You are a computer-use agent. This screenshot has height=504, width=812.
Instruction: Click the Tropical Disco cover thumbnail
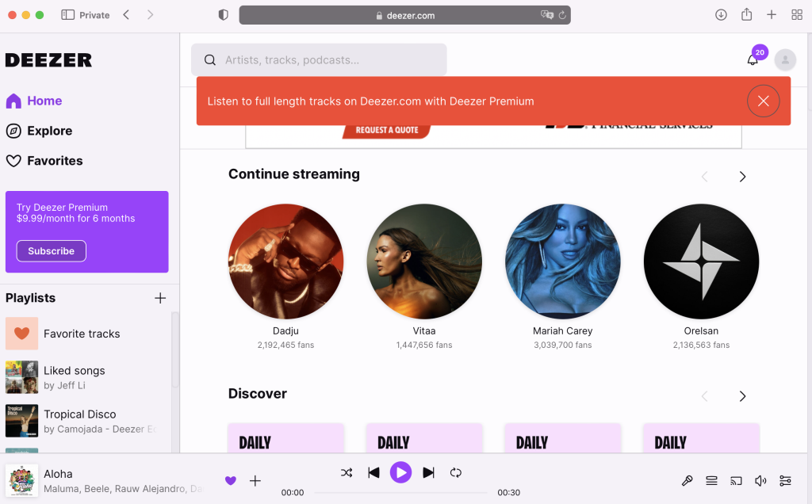(21, 421)
